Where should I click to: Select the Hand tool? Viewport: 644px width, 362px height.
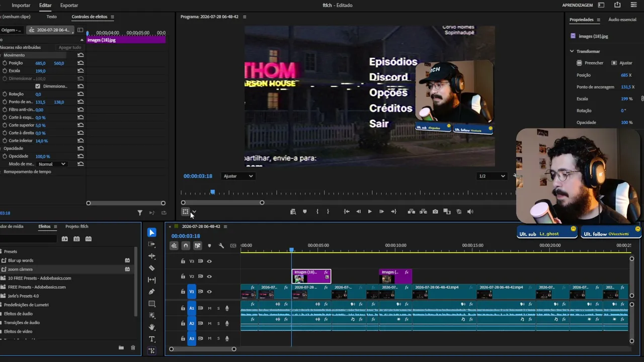(152, 327)
